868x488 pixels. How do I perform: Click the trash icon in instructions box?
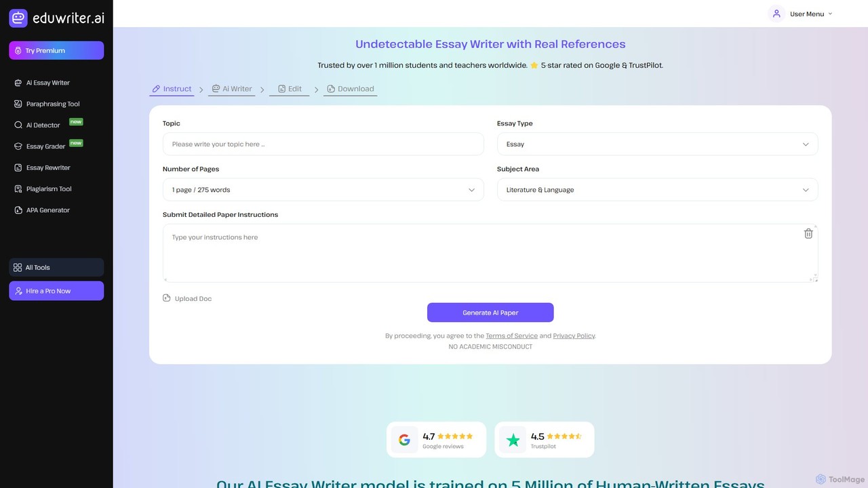(808, 233)
